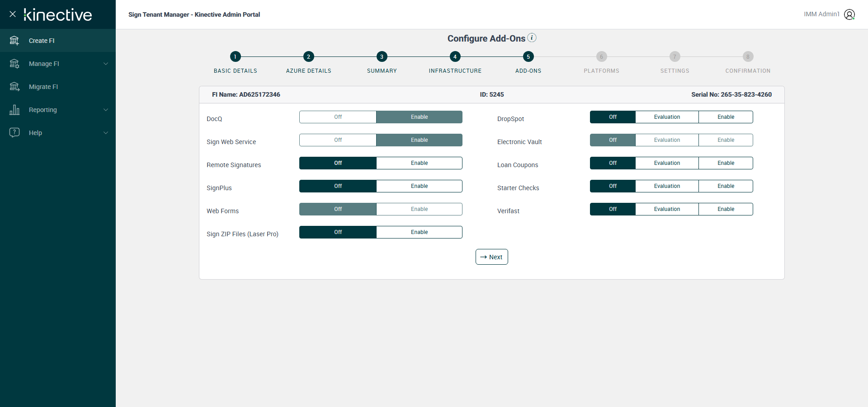The height and width of the screenshot is (407, 868).
Task: Enable the Remote Signatures add-on
Action: 419,163
